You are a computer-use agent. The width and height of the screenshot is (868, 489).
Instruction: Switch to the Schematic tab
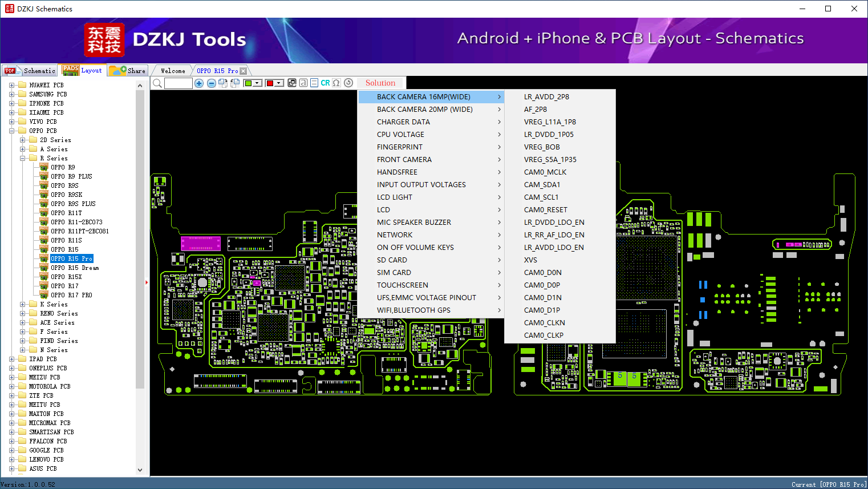coord(30,71)
